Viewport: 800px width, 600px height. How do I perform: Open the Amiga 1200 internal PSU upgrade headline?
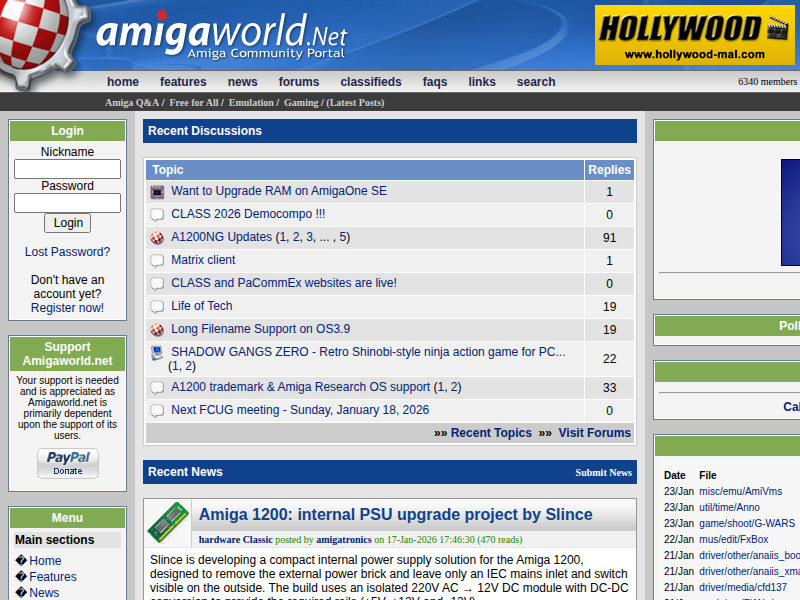(395, 515)
